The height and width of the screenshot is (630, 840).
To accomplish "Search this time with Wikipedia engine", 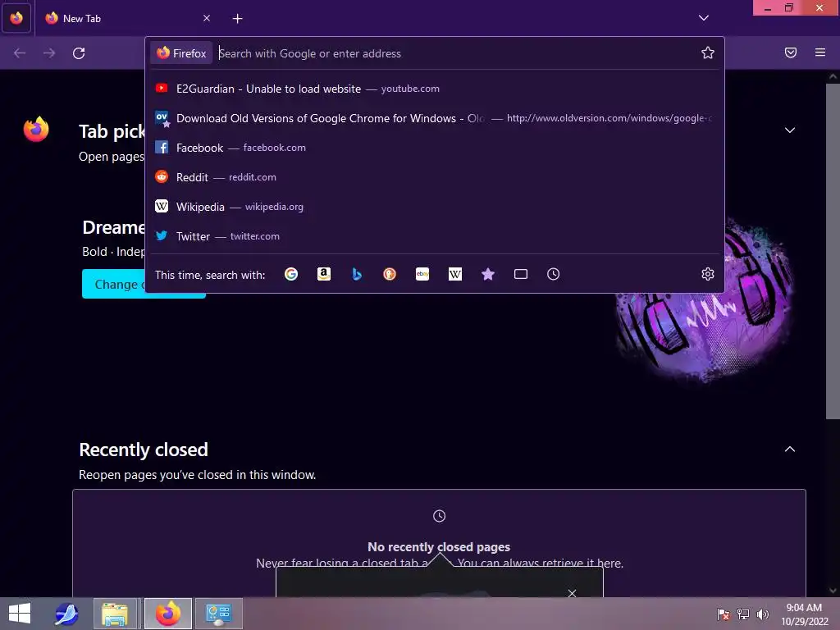I will [454, 274].
